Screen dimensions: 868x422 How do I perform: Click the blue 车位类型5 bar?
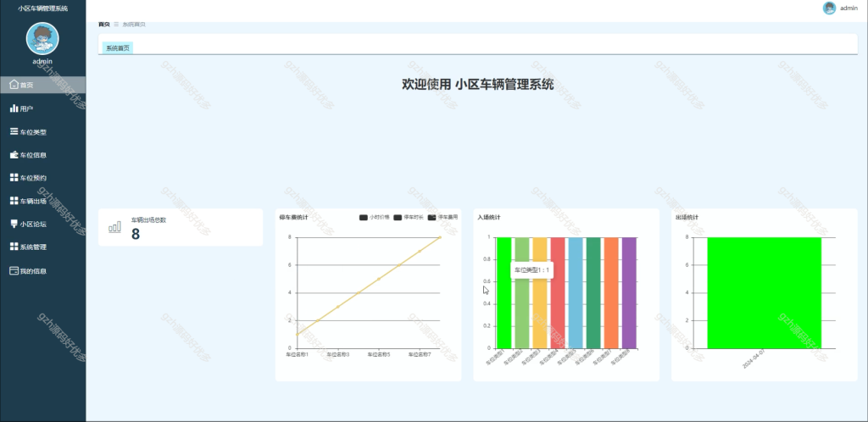(576, 293)
